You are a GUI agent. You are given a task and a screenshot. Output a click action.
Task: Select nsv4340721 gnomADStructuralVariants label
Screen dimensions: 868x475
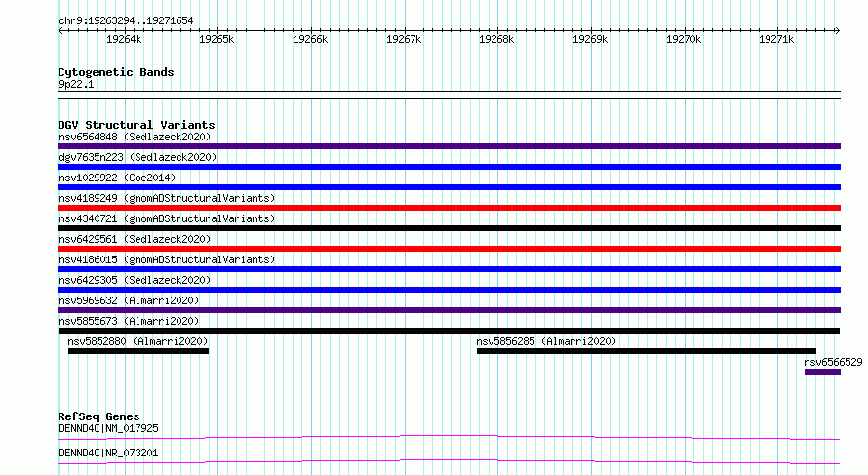(167, 218)
